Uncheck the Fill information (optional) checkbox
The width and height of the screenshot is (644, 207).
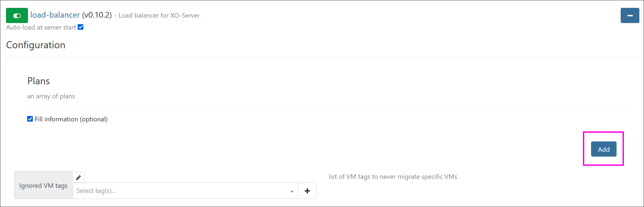(x=30, y=119)
